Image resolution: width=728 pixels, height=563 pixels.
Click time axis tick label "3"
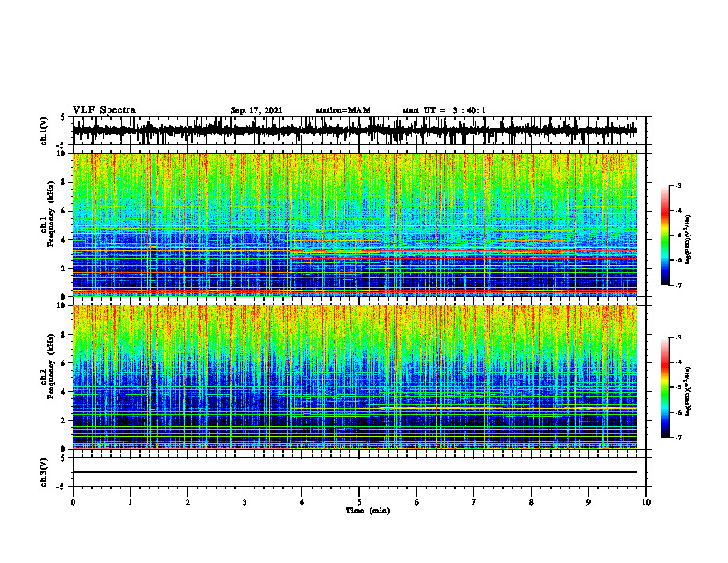click(x=245, y=502)
